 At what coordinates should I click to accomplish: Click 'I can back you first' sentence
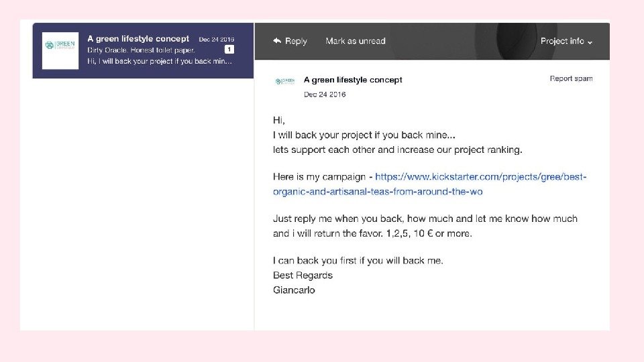pos(358,261)
